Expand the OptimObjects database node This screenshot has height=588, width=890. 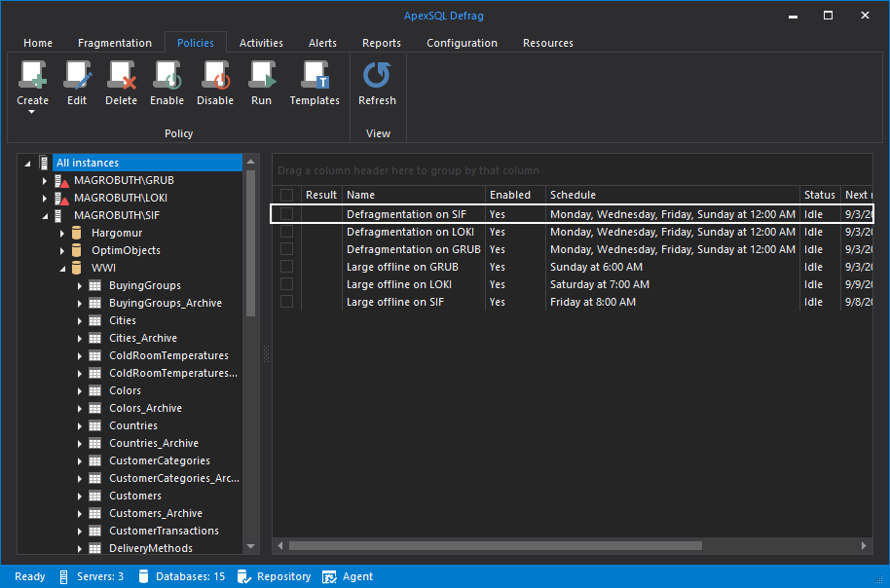(62, 251)
